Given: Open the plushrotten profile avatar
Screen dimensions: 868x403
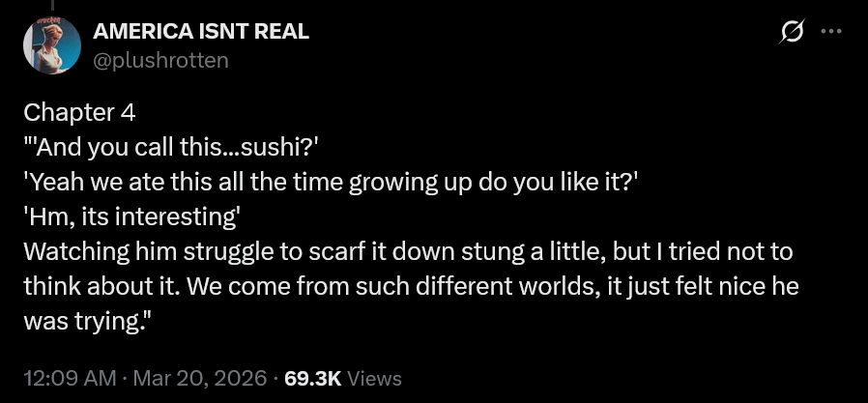Looking at the screenshot, I should (x=52, y=45).
